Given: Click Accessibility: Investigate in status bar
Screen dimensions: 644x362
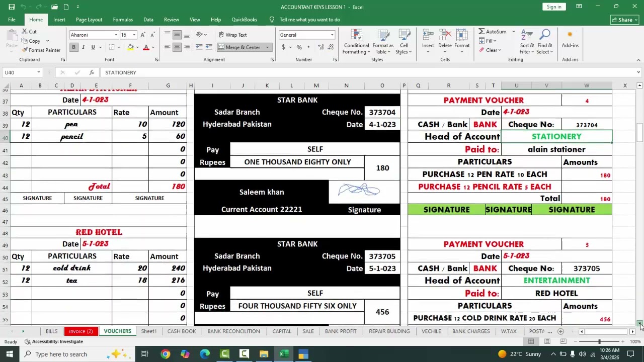Looking at the screenshot, I should (x=53, y=342).
